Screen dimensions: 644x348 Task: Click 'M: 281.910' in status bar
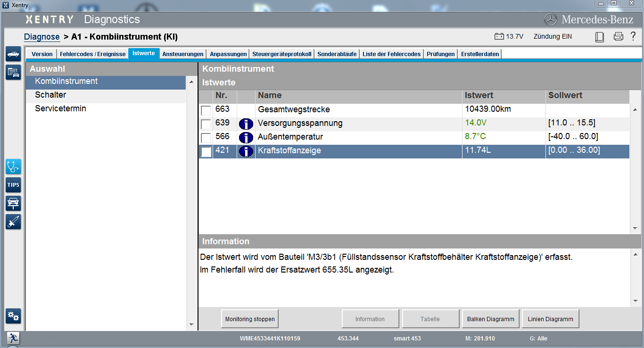tap(480, 339)
